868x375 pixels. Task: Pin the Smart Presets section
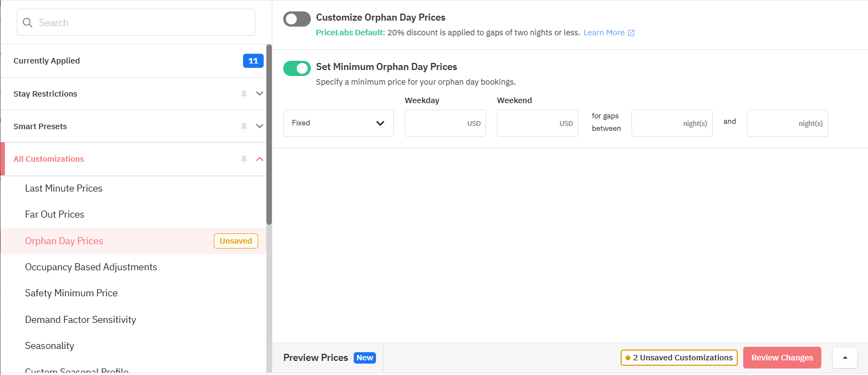[x=244, y=126]
